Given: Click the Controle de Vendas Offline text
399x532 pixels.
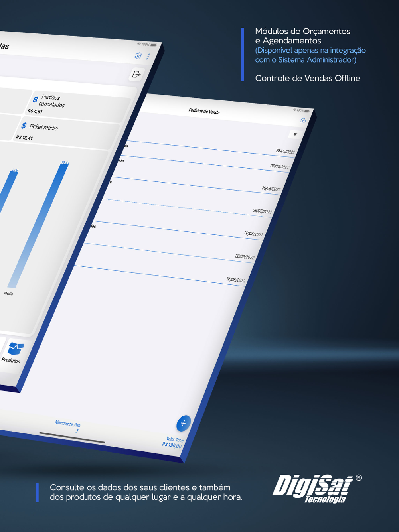Looking at the screenshot, I should (x=308, y=78).
